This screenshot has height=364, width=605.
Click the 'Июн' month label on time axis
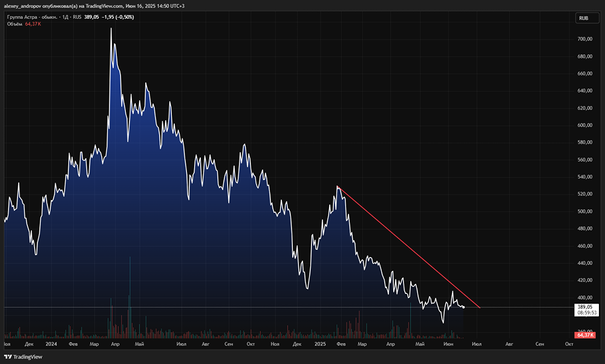click(448, 344)
